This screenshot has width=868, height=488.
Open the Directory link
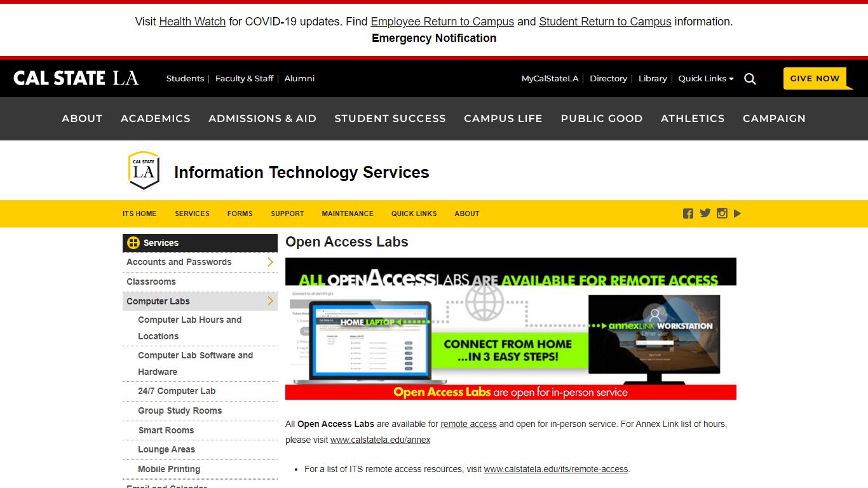pyautogui.click(x=608, y=79)
